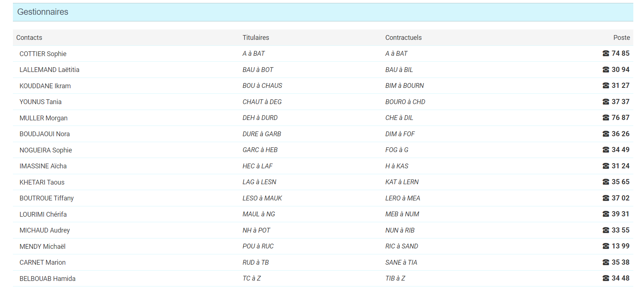The image size is (644, 292).
Task: Click extension 35 38 for CARNET Marion
Action: coord(620,262)
